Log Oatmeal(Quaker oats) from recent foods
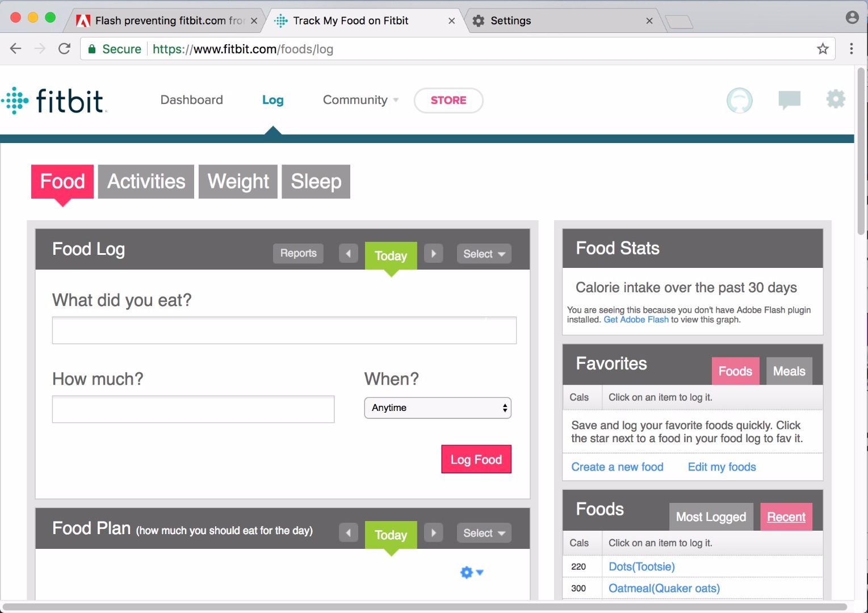The width and height of the screenshot is (868, 613). point(664,589)
